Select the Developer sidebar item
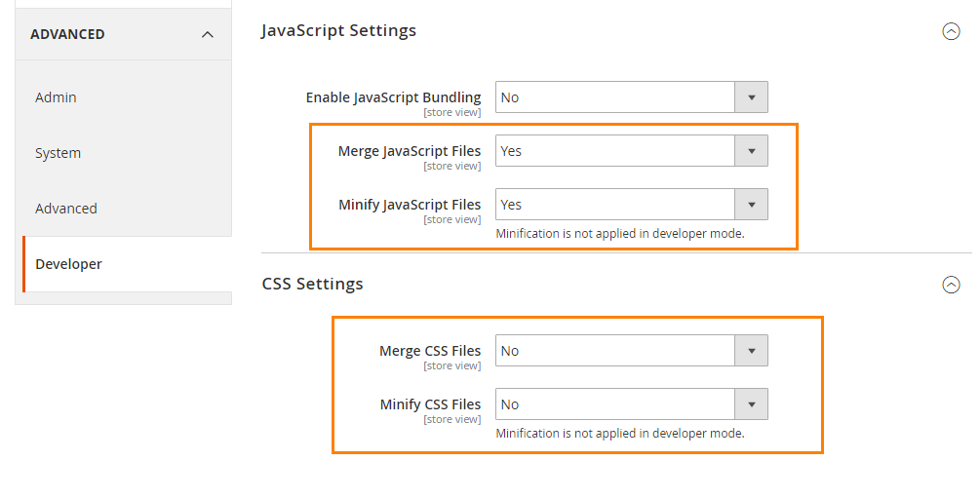Viewport: 980px width, 499px height. point(68,264)
